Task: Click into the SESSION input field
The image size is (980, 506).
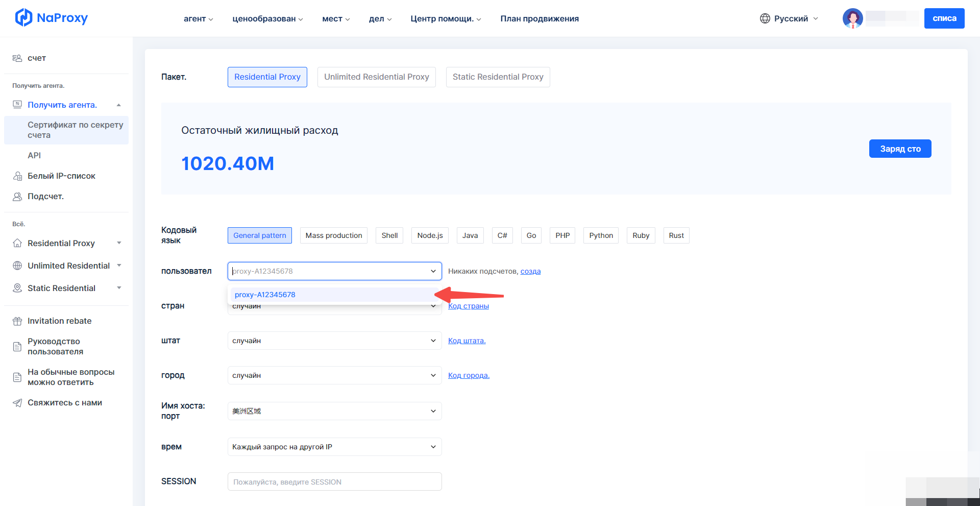Action: pyautogui.click(x=334, y=481)
